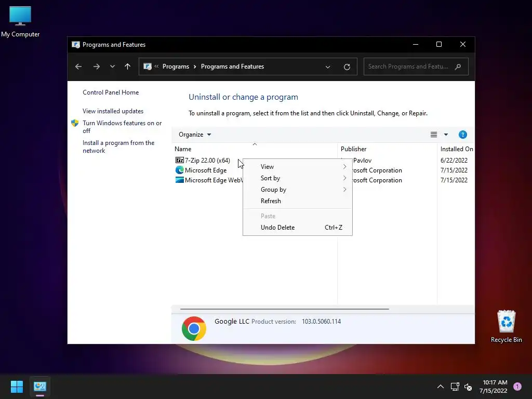
Task: Click the network tray icon
Action: click(x=455, y=387)
